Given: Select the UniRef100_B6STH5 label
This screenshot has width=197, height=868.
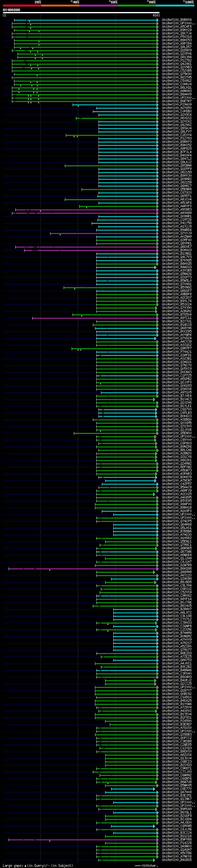Looking at the screenshot, I should tap(177, 78).
